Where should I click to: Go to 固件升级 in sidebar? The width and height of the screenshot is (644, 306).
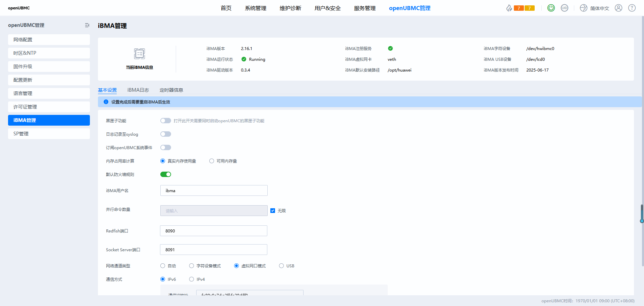pyautogui.click(x=49, y=67)
